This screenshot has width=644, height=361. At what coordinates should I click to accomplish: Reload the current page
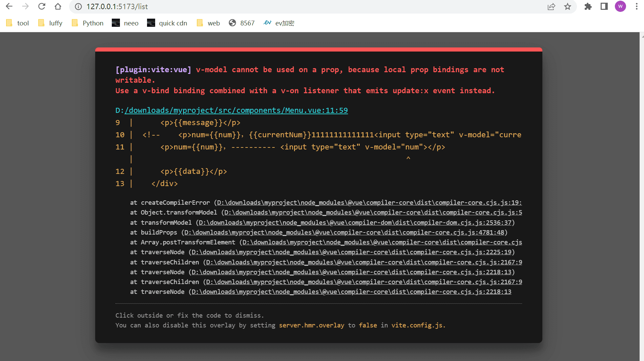[42, 6]
